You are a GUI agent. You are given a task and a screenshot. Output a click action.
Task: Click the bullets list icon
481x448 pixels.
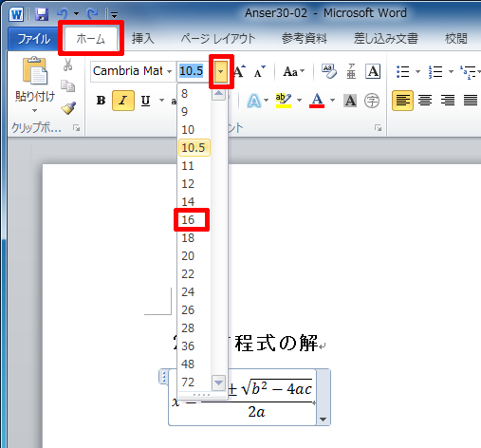click(x=403, y=72)
